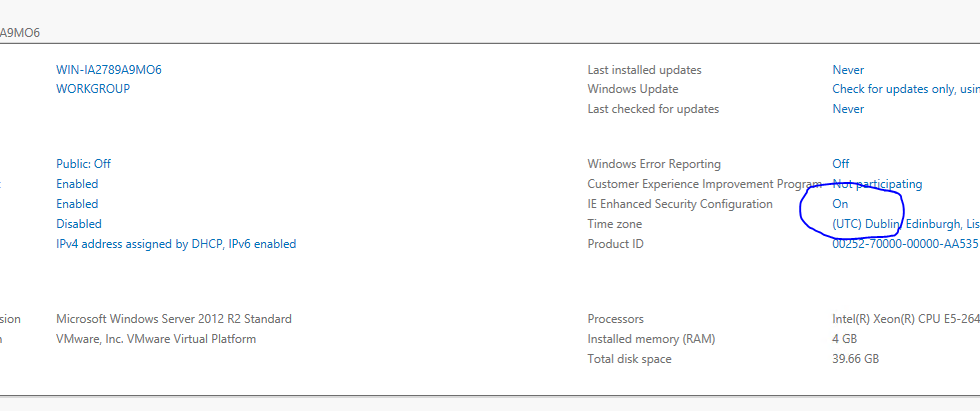Screen dimensions: 980x411
Task: Select VMware Virtual Platform manufacturer text
Action: pyautogui.click(x=156, y=339)
